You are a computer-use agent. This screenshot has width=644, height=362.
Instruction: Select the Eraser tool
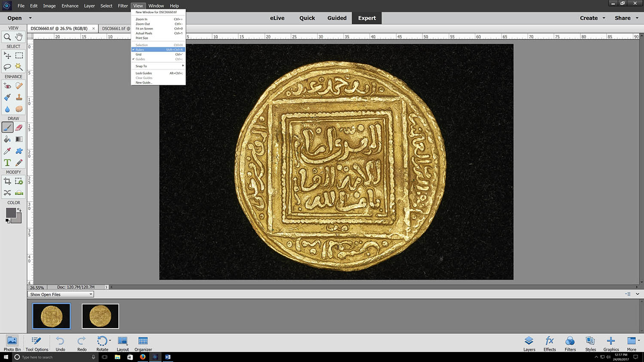[x=19, y=127]
